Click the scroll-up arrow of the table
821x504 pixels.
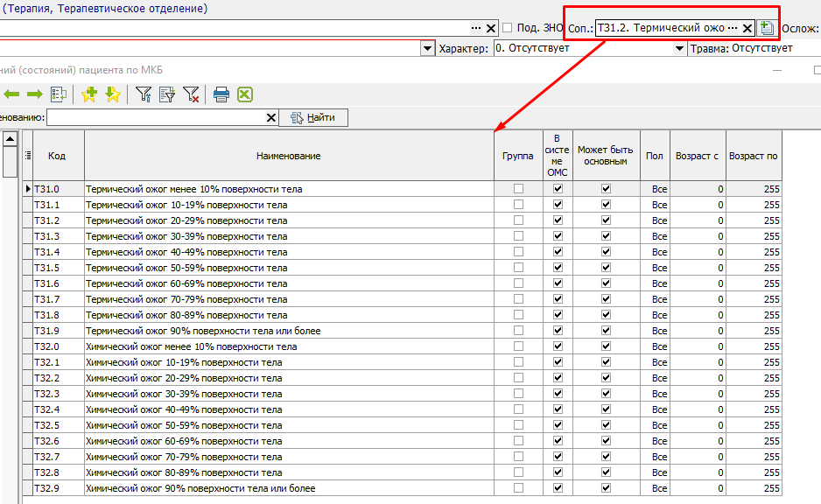[10, 138]
